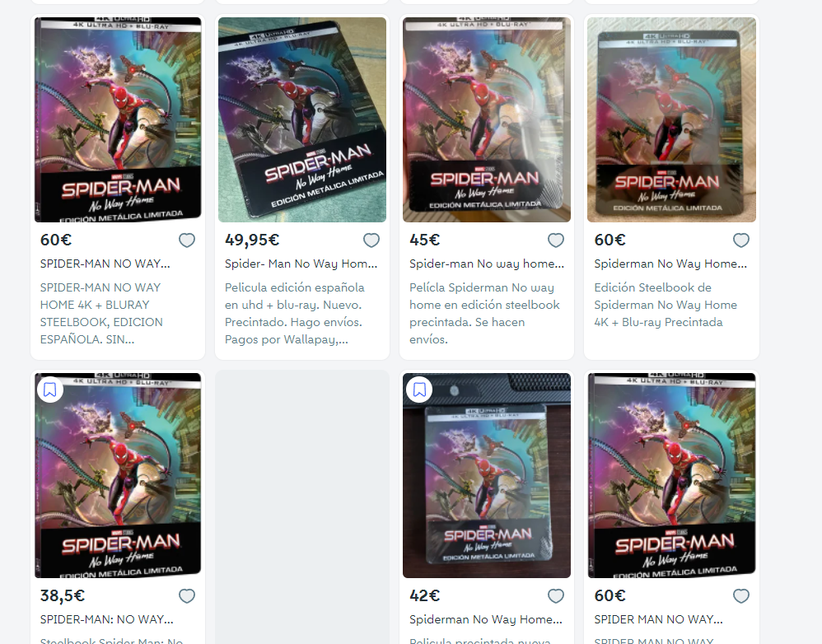Image resolution: width=822 pixels, height=644 pixels.
Task: Open title 'SPIDER-MAN NO WAY...' at 60€
Action: click(x=105, y=264)
